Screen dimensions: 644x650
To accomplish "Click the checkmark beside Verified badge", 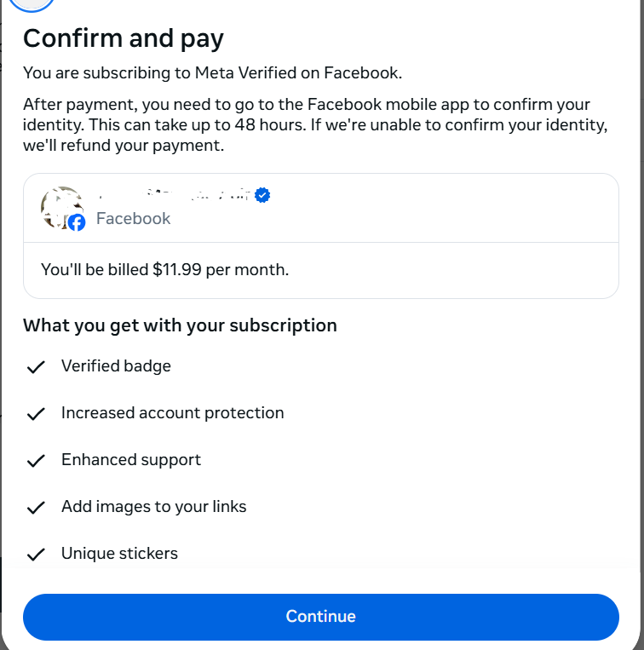I will [x=36, y=367].
